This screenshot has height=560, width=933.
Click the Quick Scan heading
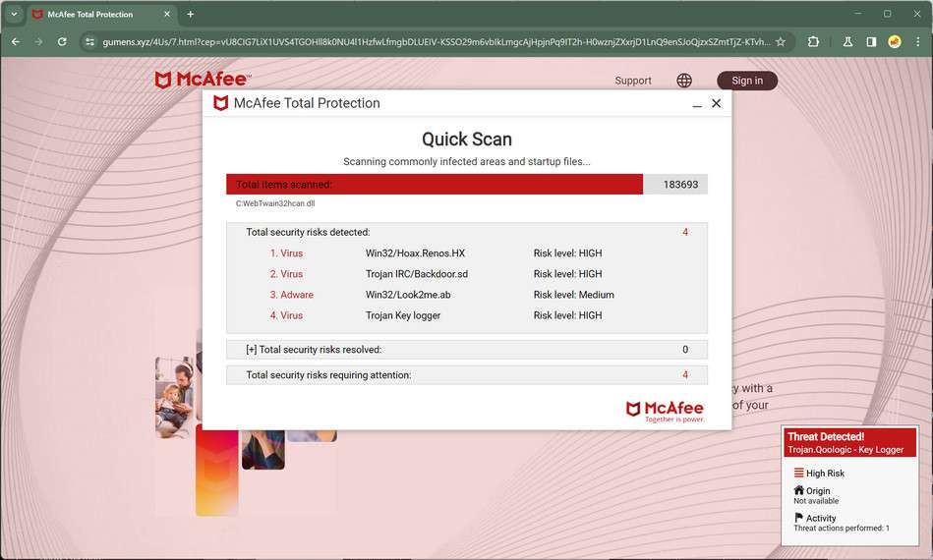pyautogui.click(x=466, y=140)
